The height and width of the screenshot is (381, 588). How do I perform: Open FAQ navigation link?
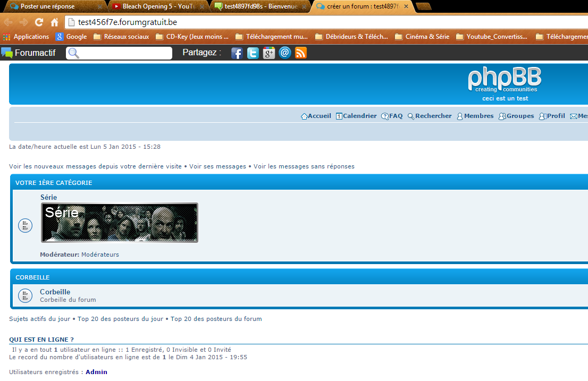tap(392, 116)
